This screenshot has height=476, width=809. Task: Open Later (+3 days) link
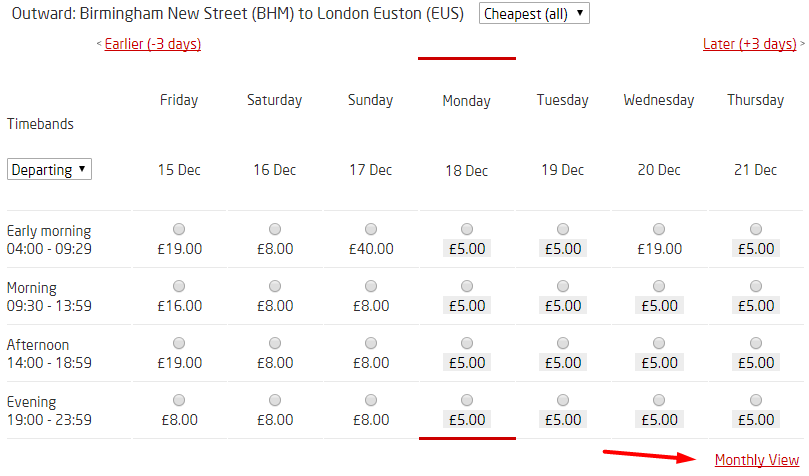(x=750, y=44)
